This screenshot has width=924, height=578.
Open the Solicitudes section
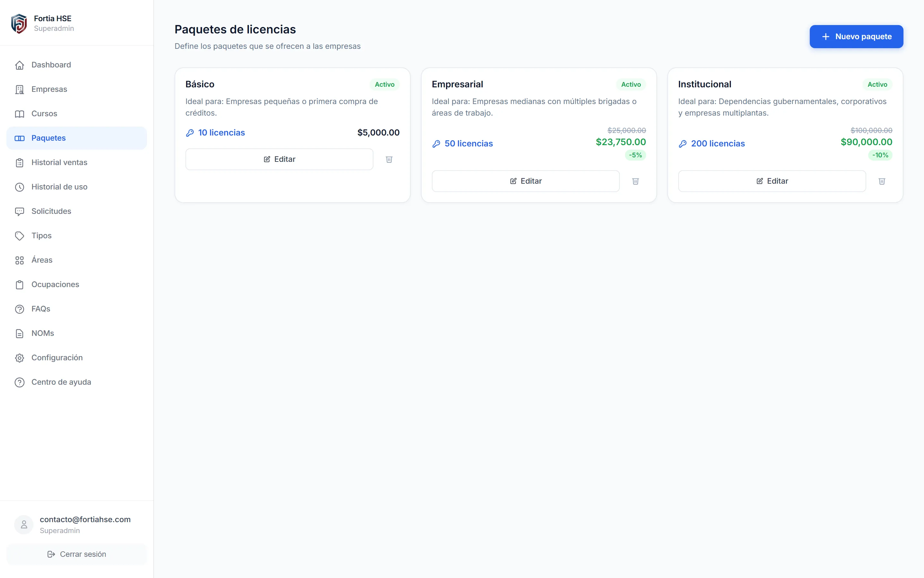coord(77,211)
